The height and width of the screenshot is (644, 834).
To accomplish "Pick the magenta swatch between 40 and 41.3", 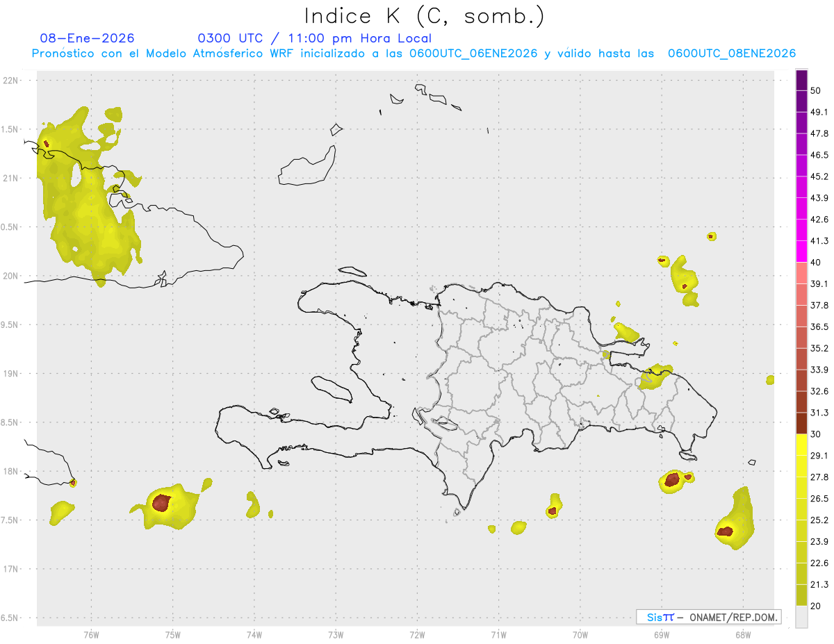I will click(801, 251).
